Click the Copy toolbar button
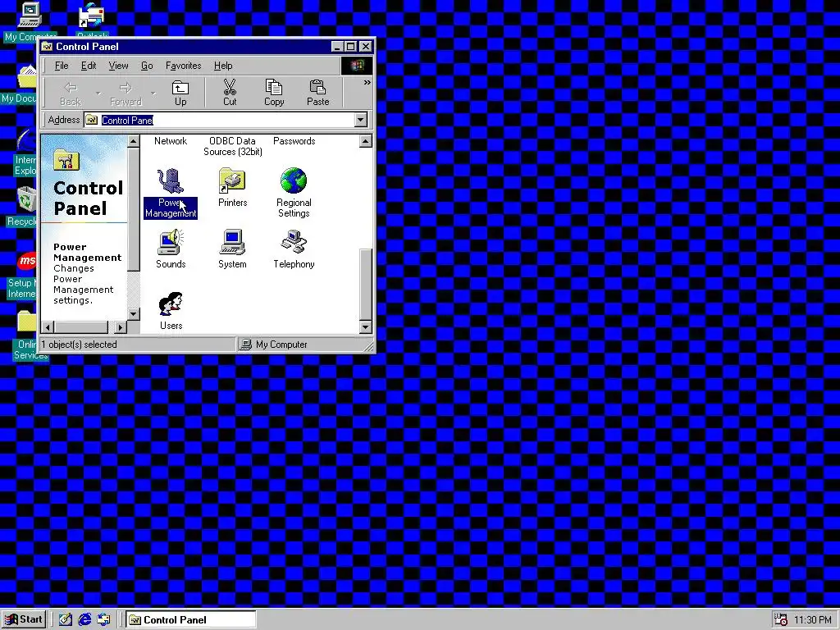840x630 pixels. tap(274, 94)
